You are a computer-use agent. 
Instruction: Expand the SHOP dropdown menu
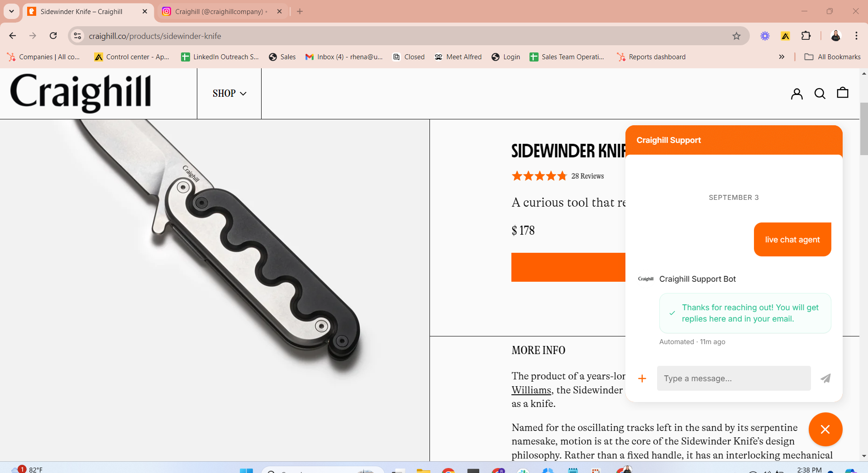(x=229, y=94)
